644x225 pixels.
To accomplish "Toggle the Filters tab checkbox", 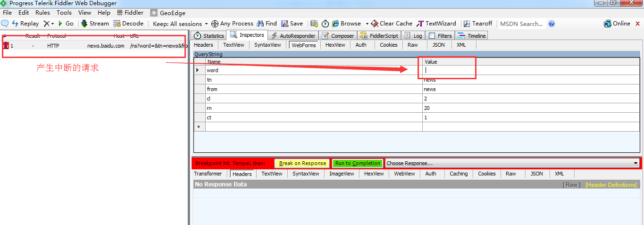I will (432, 36).
